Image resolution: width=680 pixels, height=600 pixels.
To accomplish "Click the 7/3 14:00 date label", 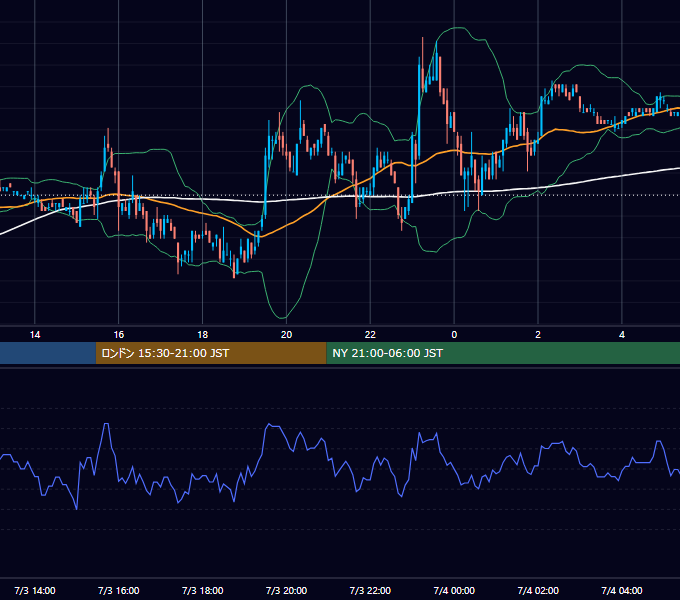I will (35, 590).
